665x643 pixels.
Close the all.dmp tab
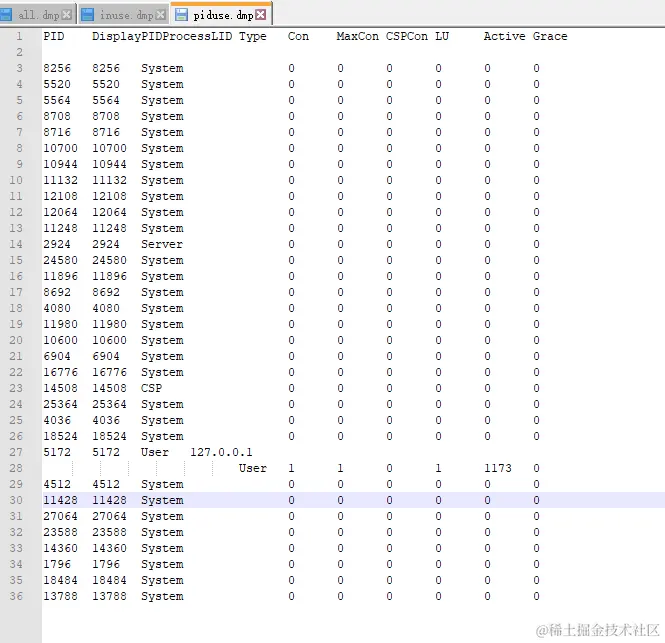coord(67,15)
